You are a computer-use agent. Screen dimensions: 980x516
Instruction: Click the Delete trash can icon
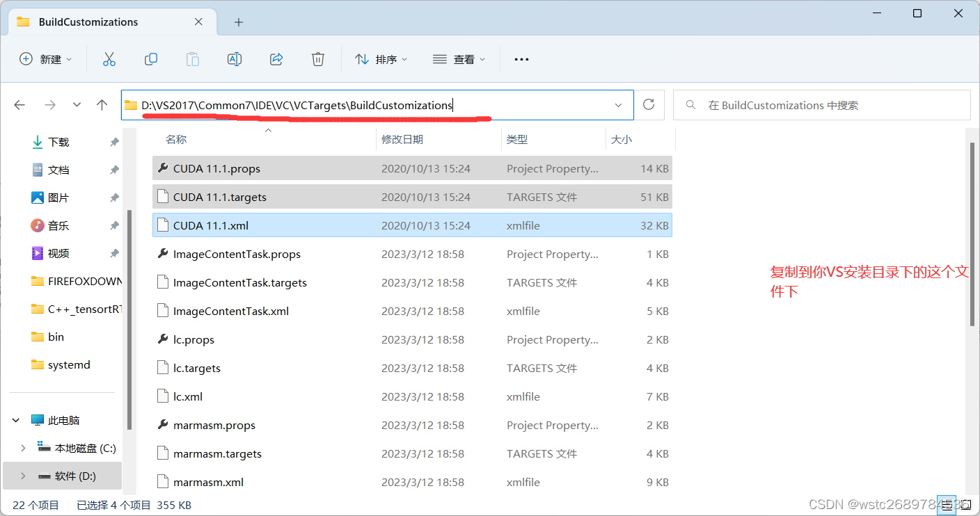click(x=318, y=59)
